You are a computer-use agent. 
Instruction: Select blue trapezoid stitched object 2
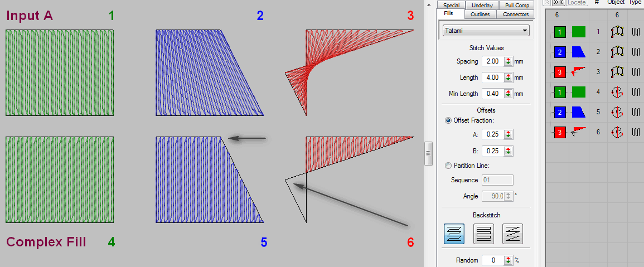point(210,72)
